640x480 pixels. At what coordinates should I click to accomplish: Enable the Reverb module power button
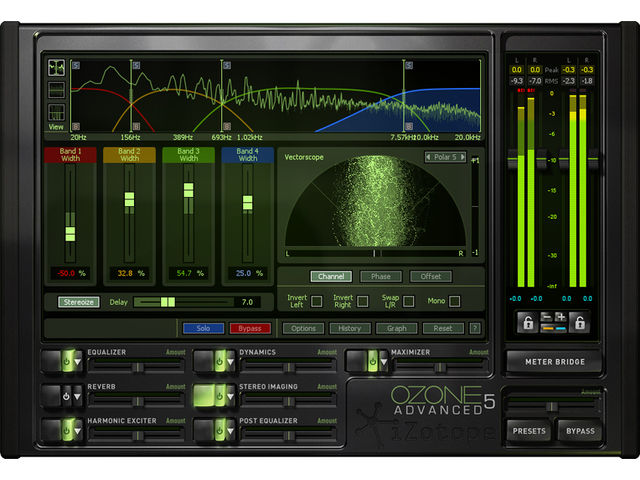pyautogui.click(x=67, y=396)
